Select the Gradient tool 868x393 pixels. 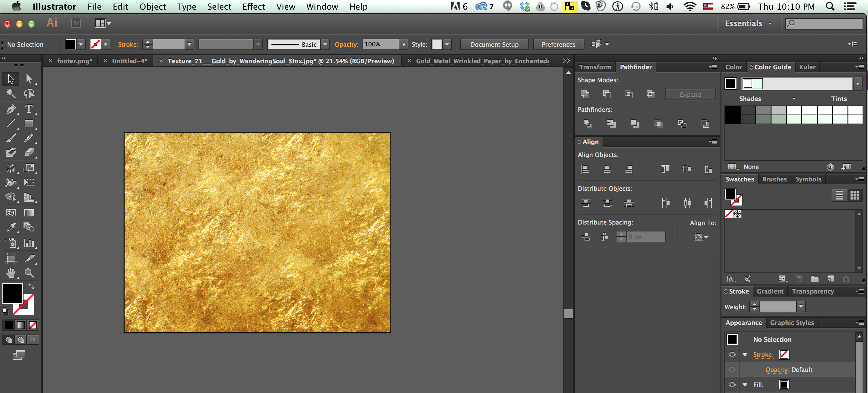tap(29, 213)
